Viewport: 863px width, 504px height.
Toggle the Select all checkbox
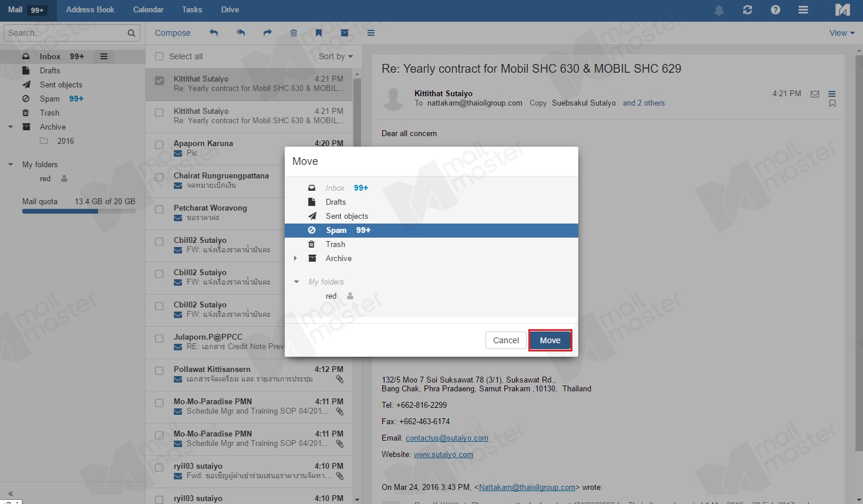tap(159, 56)
